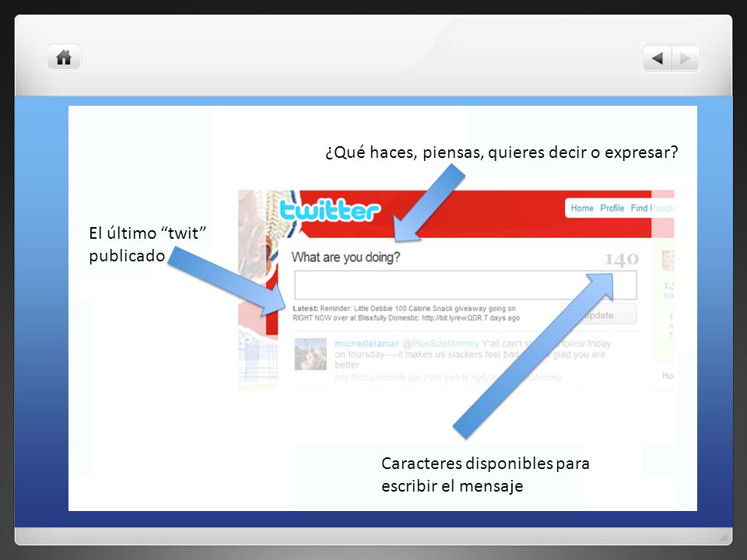This screenshot has height=560, width=747.
Task: Open the @PlusSizeMommy mention link
Action: point(440,344)
